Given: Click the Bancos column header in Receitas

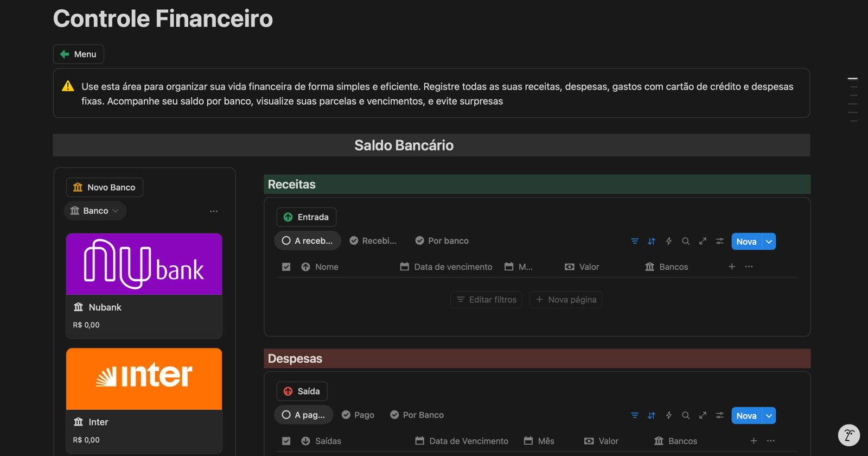Looking at the screenshot, I should (x=667, y=267).
